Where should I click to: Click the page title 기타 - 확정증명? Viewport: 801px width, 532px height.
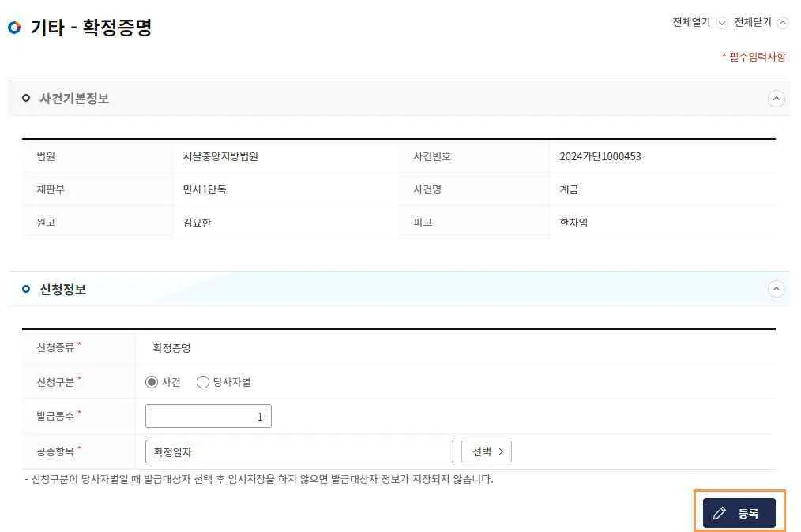[x=91, y=27]
